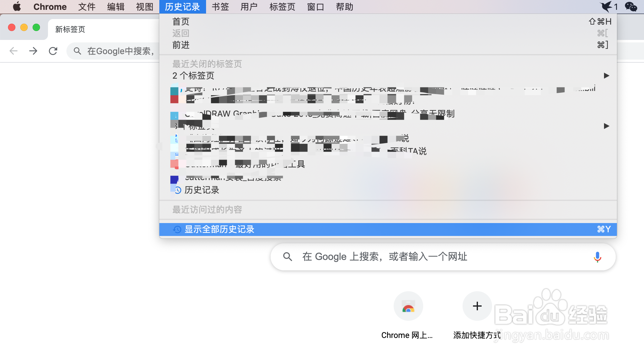Image resolution: width=644 pixels, height=357 pixels.
Task: Select 首页 in the history menu
Action: 388,22
